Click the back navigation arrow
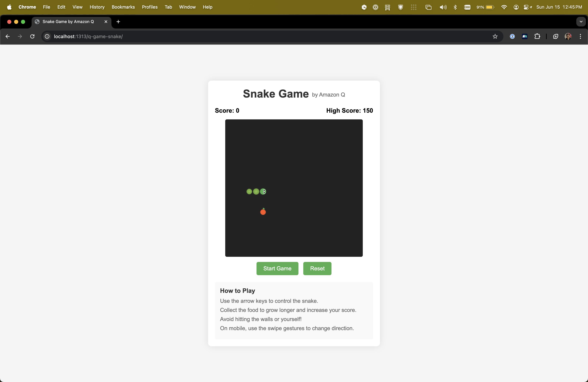The width and height of the screenshot is (588, 382). (7, 36)
